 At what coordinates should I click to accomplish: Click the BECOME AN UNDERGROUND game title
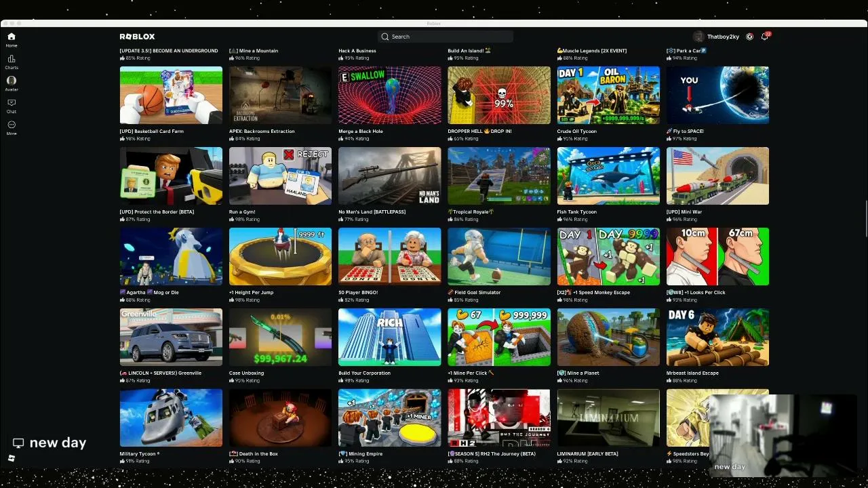169,51
